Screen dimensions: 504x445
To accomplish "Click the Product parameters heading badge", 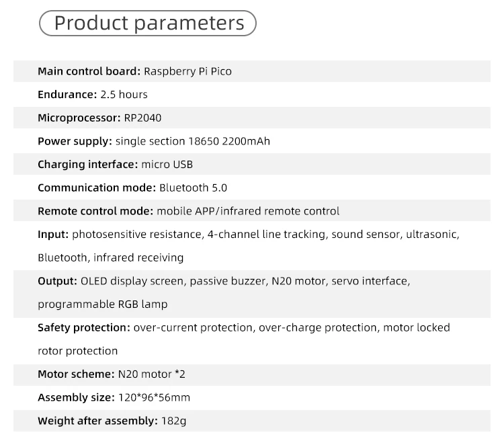I will (149, 23).
